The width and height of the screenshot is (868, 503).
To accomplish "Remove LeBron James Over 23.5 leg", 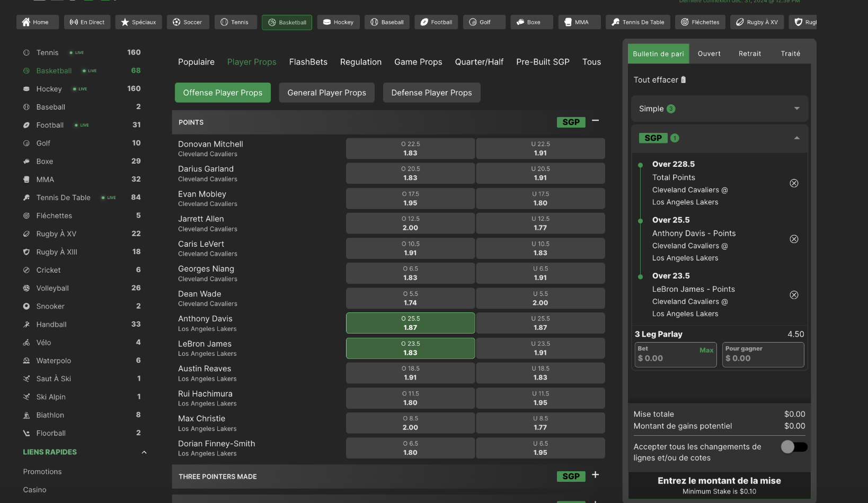I will [794, 295].
